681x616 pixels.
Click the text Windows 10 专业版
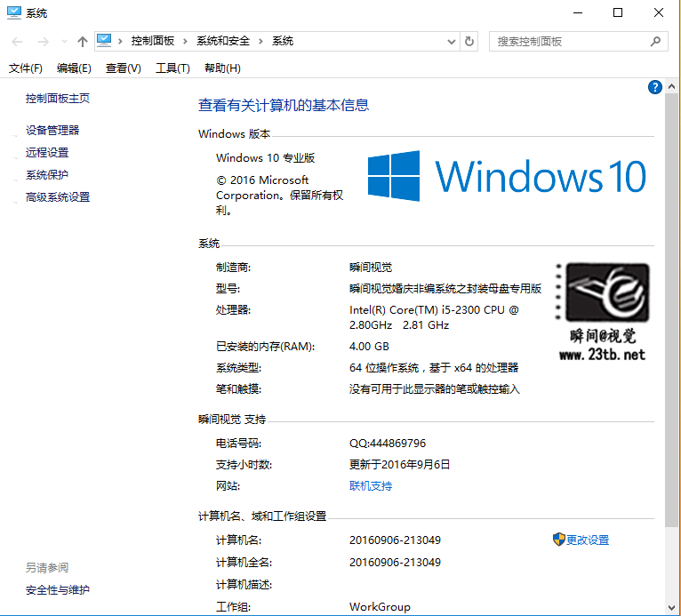(x=265, y=158)
